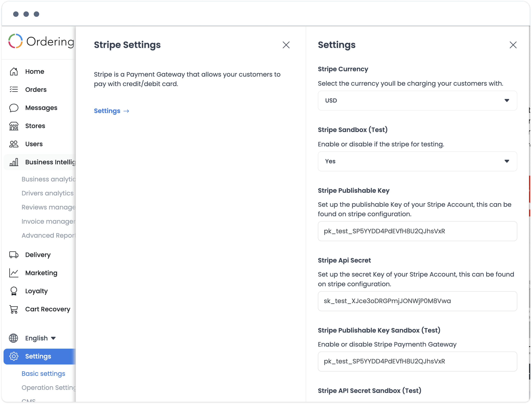Click the USD dropdown arrow
532x404 pixels.
pyautogui.click(x=507, y=101)
